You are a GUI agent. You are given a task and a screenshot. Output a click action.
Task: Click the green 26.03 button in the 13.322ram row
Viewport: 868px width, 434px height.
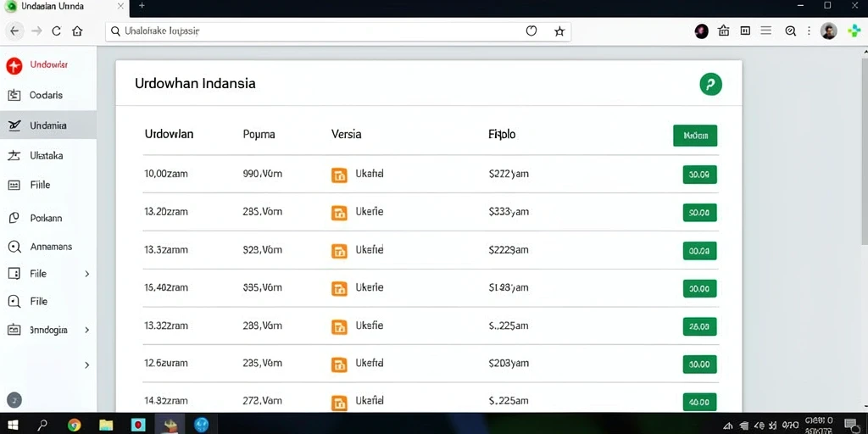click(x=699, y=326)
